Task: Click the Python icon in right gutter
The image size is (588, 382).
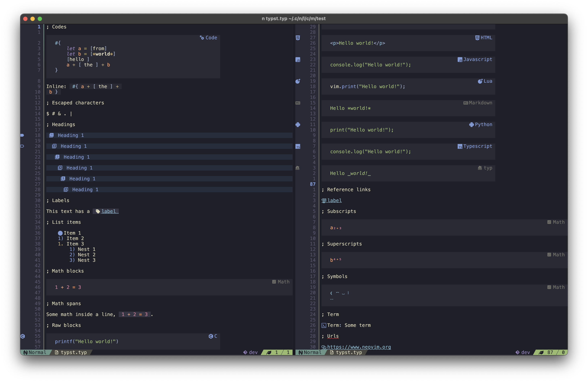Action: [x=298, y=125]
